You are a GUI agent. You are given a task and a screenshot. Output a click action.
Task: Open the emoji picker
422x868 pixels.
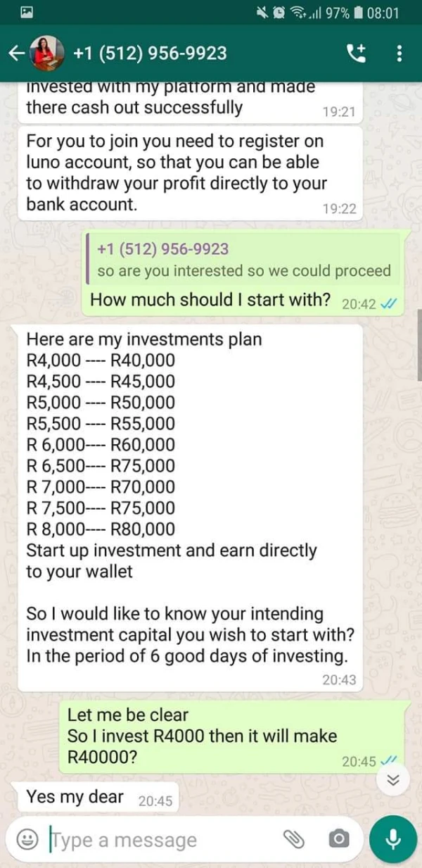(x=27, y=839)
